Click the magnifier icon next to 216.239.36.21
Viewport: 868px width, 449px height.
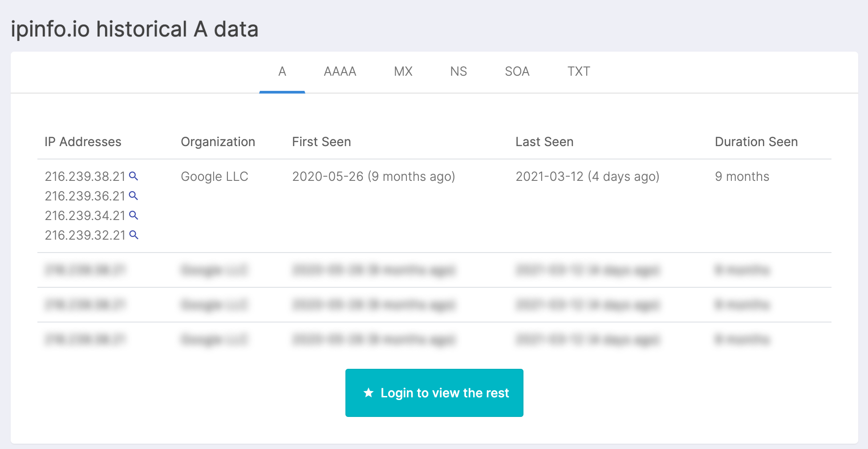134,196
